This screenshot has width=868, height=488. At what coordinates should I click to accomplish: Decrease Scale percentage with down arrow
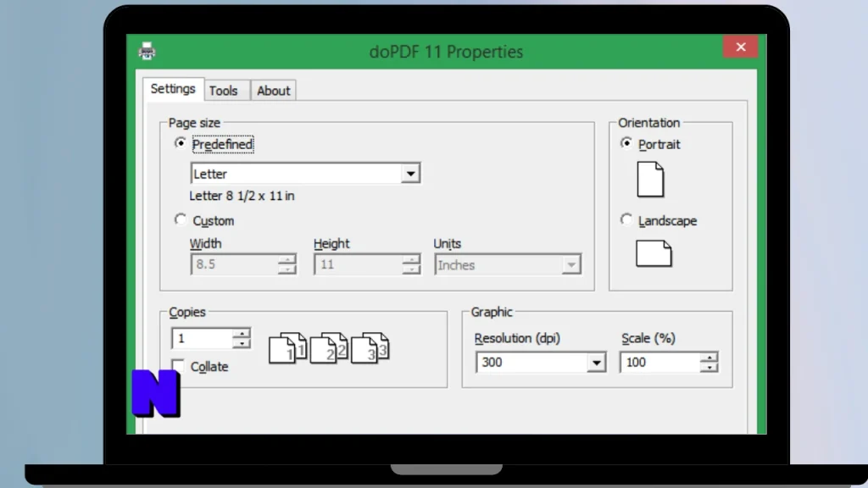click(709, 368)
